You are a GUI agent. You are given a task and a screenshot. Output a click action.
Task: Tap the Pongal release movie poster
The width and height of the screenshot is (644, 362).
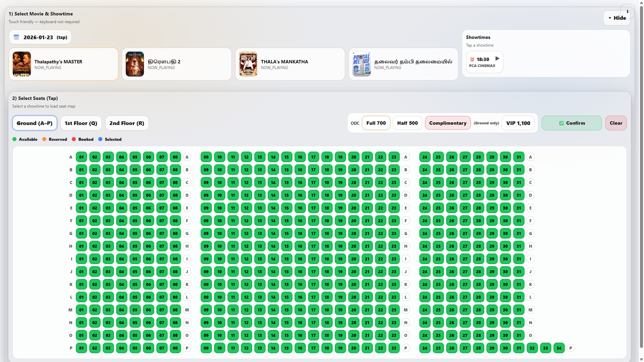click(361, 64)
